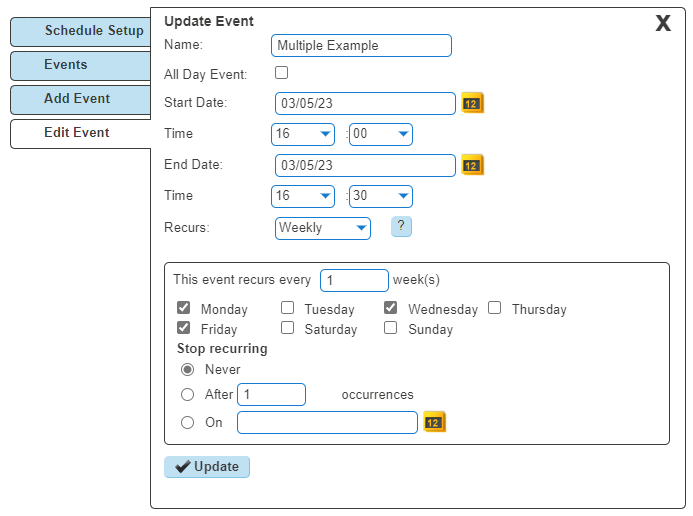Click the Update button
Screen dimensions: 693x516
(x=207, y=467)
